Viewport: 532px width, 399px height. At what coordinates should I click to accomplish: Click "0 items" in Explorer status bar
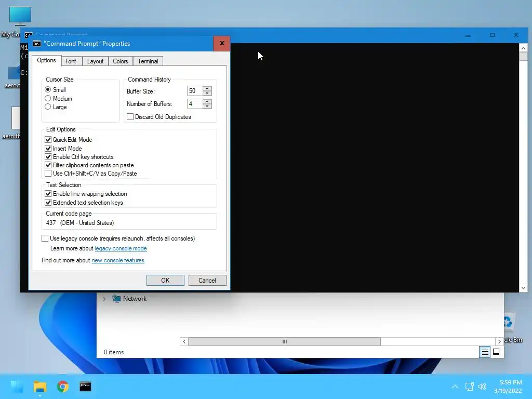[114, 352]
